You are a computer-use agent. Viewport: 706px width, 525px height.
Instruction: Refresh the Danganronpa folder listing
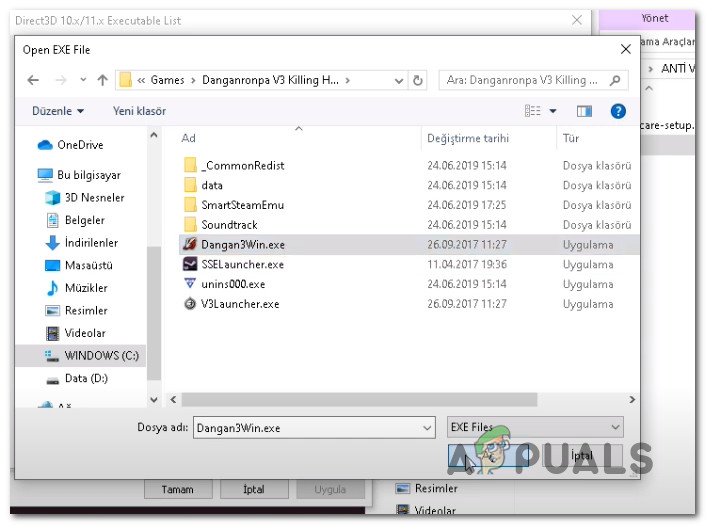[x=417, y=81]
